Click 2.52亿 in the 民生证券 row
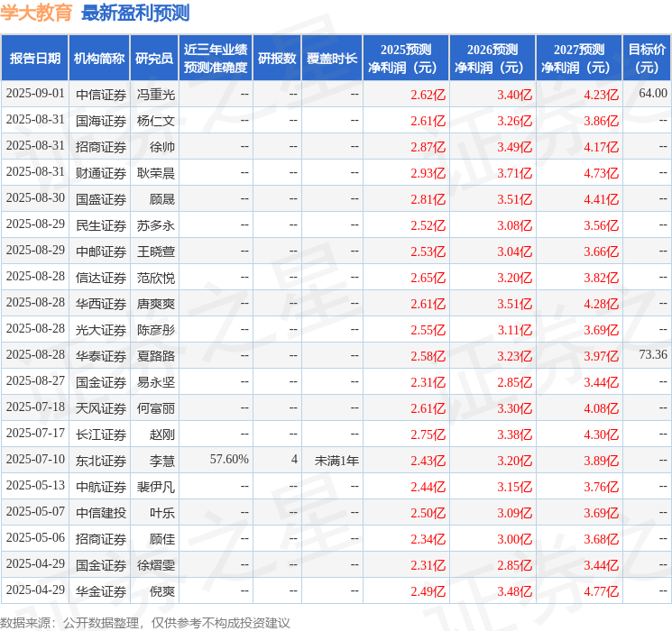Viewport: 672px width, 631px height. tap(428, 225)
